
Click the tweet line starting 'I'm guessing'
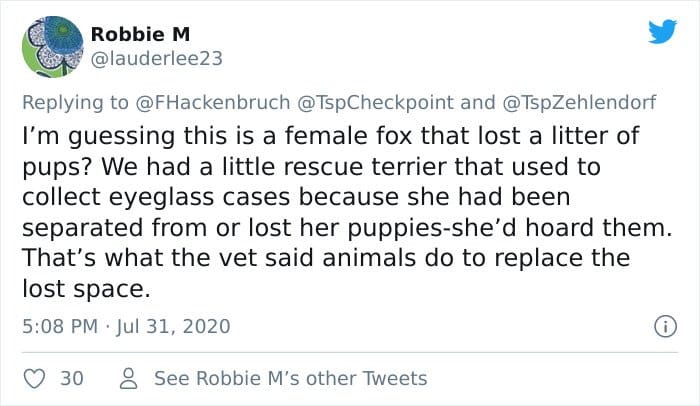pos(331,136)
